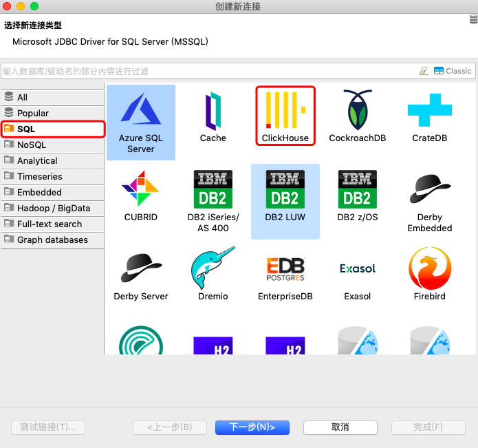Click the clear filter eraser icon

tap(424, 71)
